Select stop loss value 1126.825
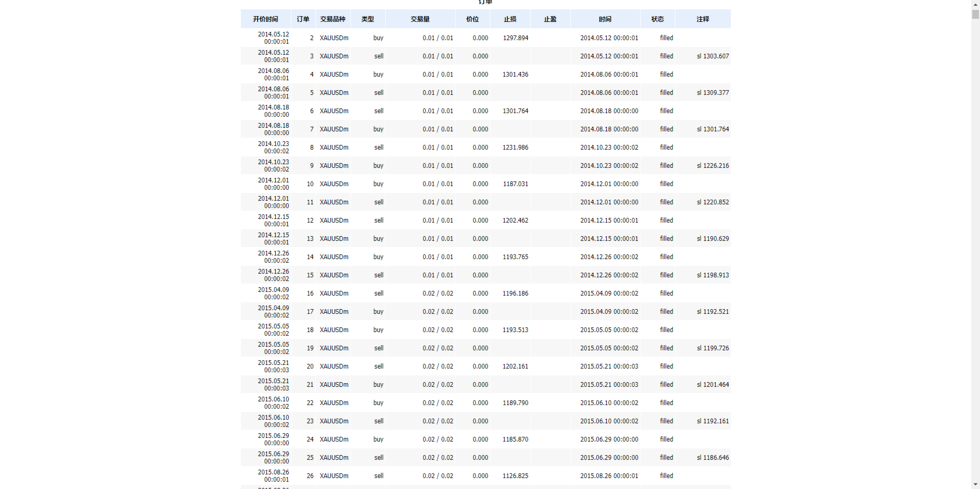The image size is (980, 489). 516,476
